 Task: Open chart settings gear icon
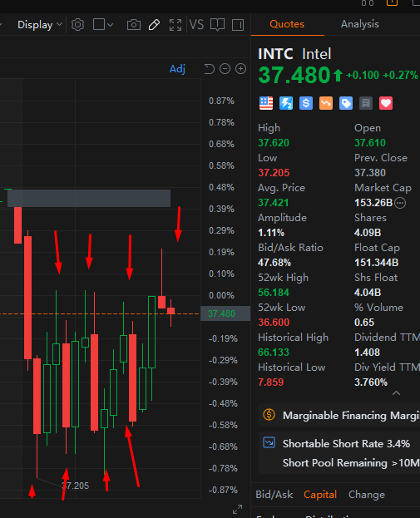coord(77,25)
